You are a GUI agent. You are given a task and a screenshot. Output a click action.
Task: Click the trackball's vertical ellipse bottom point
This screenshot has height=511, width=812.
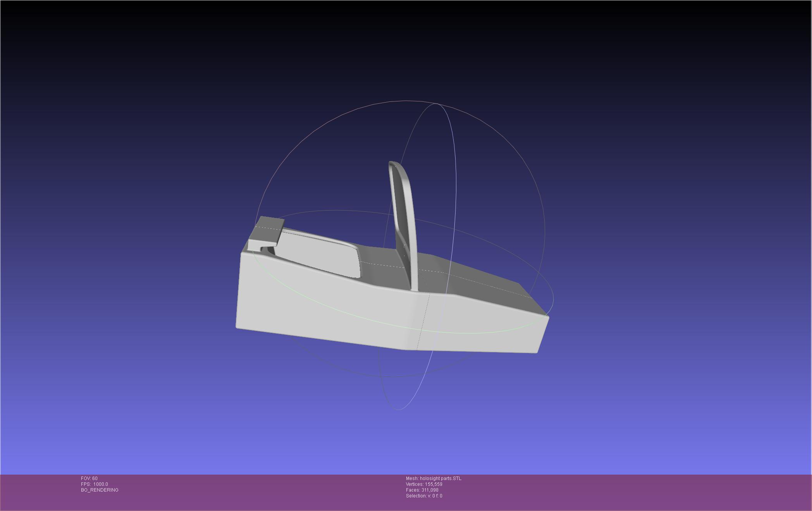[399, 409]
